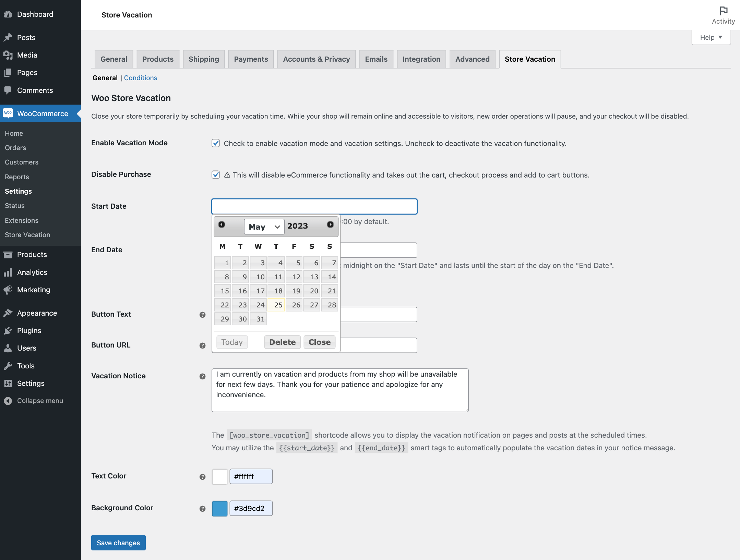740x560 pixels.
Task: Click the Delete button on calendar
Action: point(283,342)
